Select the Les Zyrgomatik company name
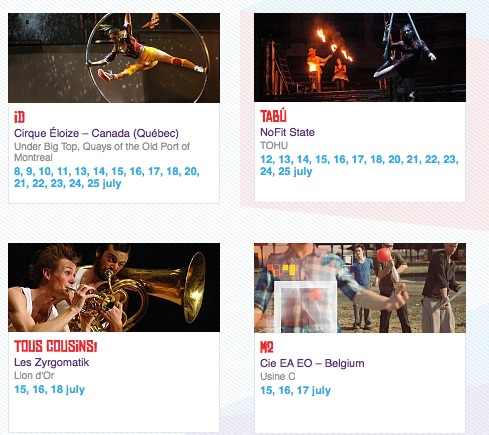The height and width of the screenshot is (435, 489). point(52,362)
